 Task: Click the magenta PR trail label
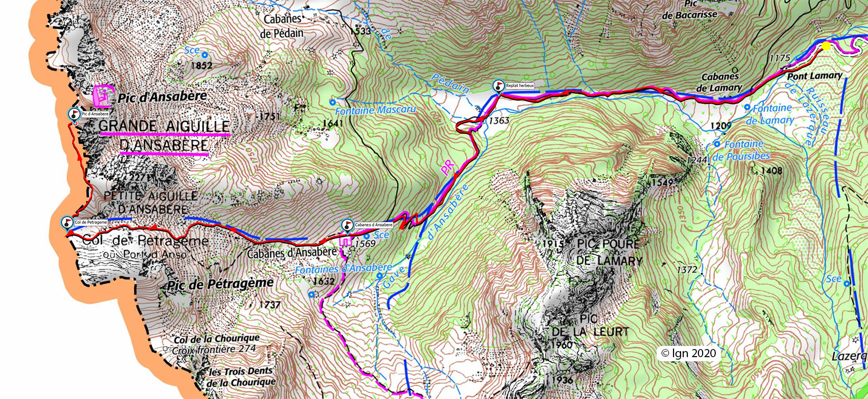click(x=449, y=168)
